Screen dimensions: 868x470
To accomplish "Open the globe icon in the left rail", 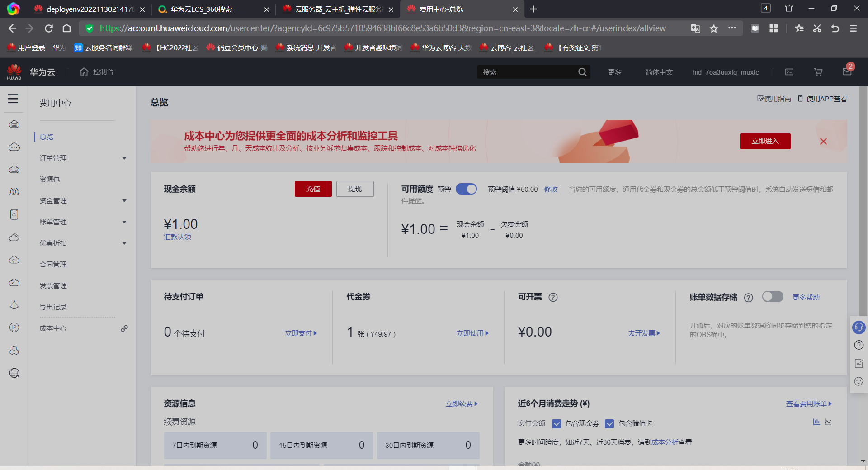I will point(14,373).
